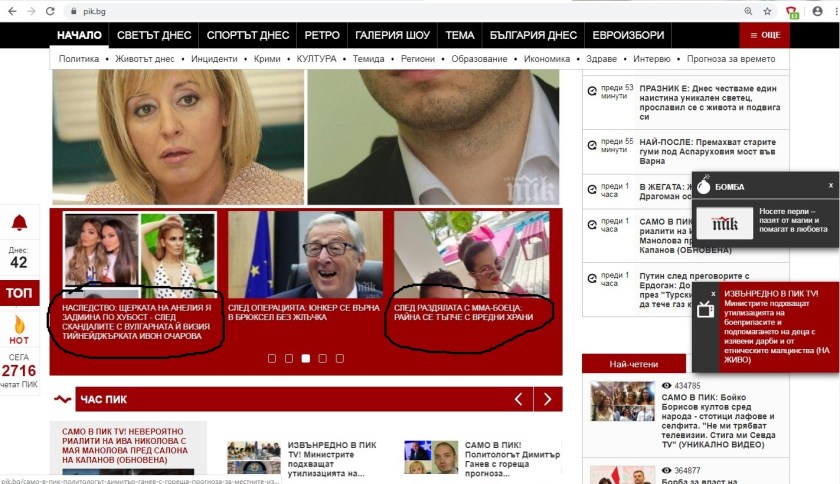The width and height of the screenshot is (840, 484).
Task: Open the ГАЛЕРИЯ ШОУ tab
Action: point(392,35)
